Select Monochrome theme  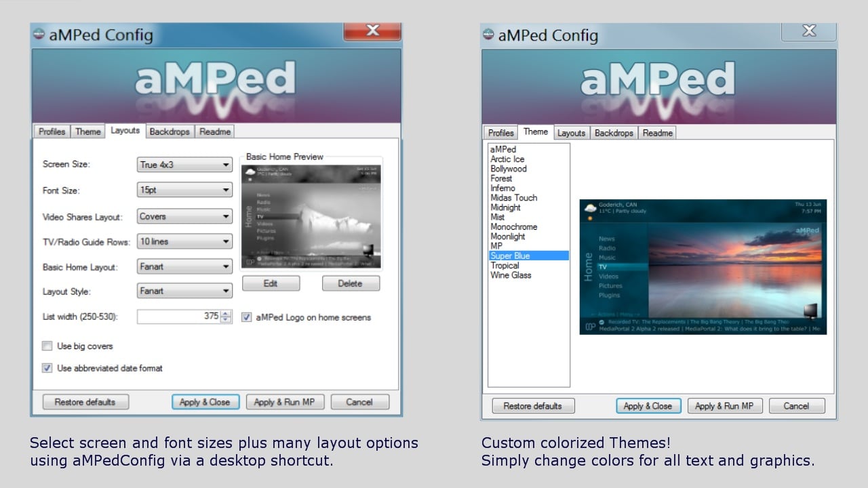click(513, 227)
